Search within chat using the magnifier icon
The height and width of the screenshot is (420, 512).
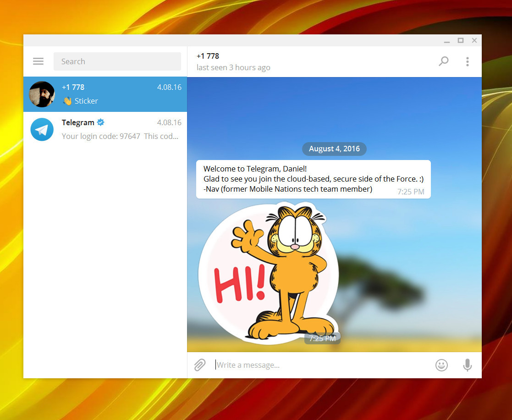(x=443, y=61)
